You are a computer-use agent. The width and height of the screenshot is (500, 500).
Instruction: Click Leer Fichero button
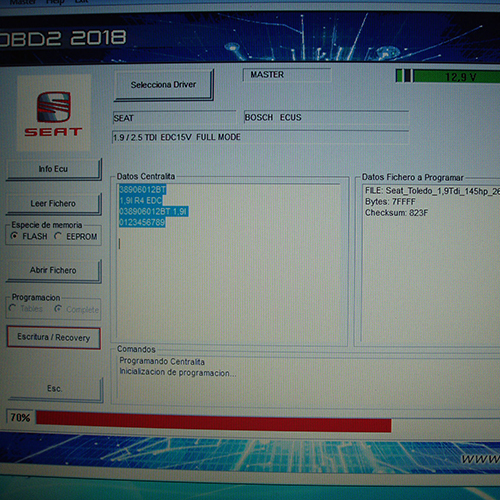[54, 204]
